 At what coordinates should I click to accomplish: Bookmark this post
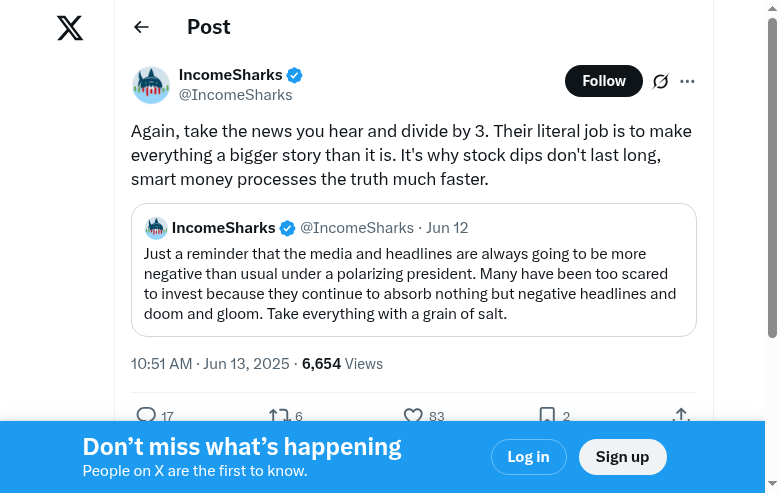tap(547, 415)
